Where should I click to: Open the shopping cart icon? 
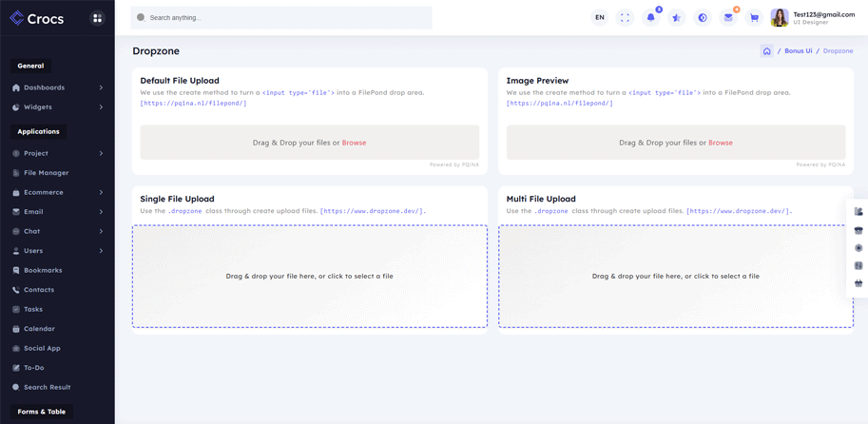tap(754, 18)
